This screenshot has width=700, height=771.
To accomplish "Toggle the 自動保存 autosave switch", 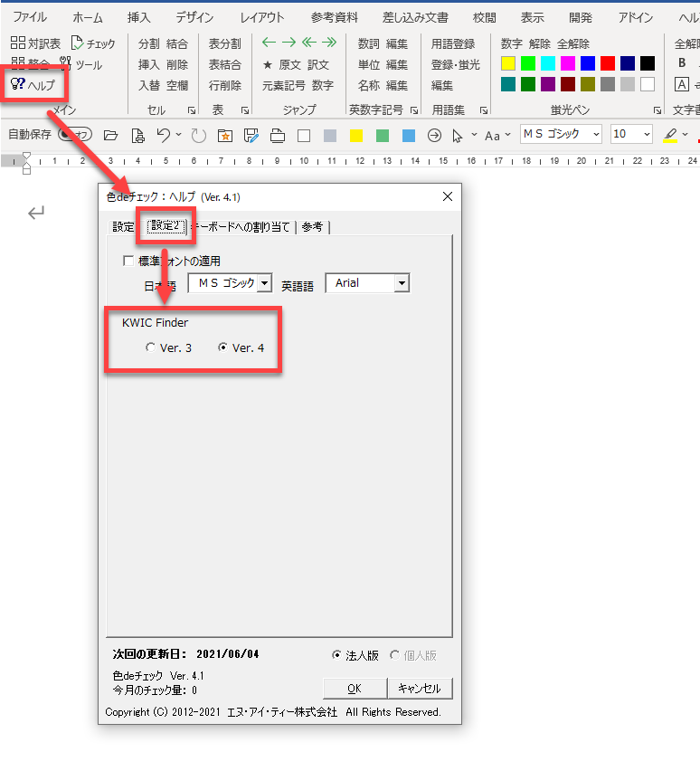I will (74, 135).
